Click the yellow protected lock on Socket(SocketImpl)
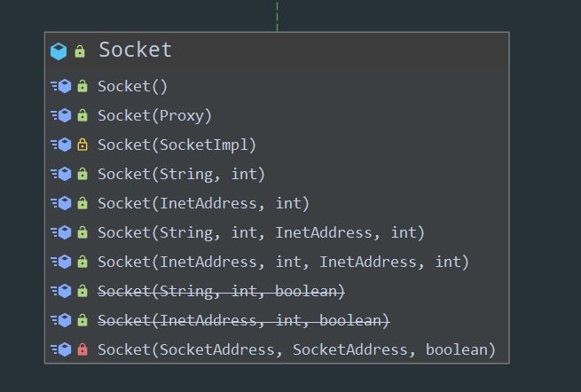The height and width of the screenshot is (392, 581). pos(82,145)
